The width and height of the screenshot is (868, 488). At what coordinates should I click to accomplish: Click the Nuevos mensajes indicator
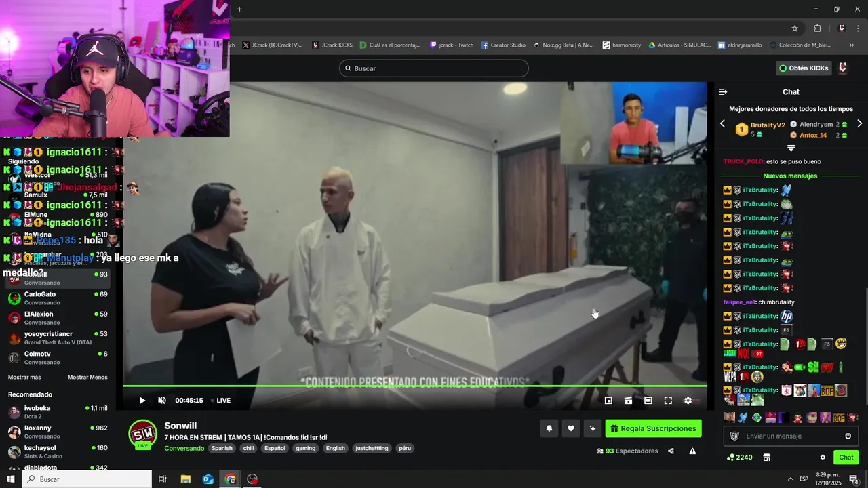(x=790, y=176)
